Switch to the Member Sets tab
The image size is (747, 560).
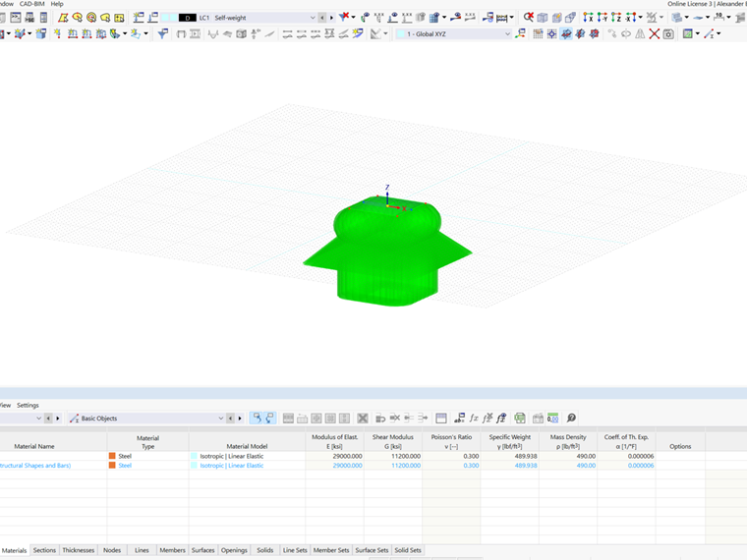tap(331, 550)
